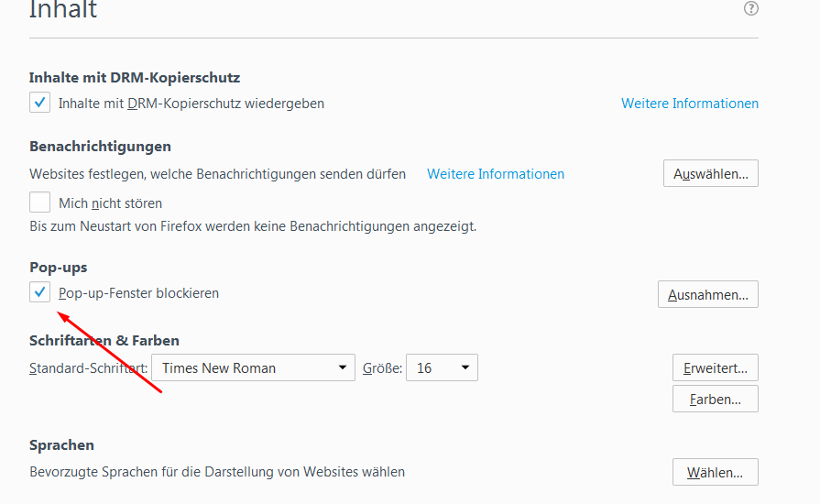The image size is (820, 504).
Task: Open the Größe font size dropdown
Action: tap(442, 368)
